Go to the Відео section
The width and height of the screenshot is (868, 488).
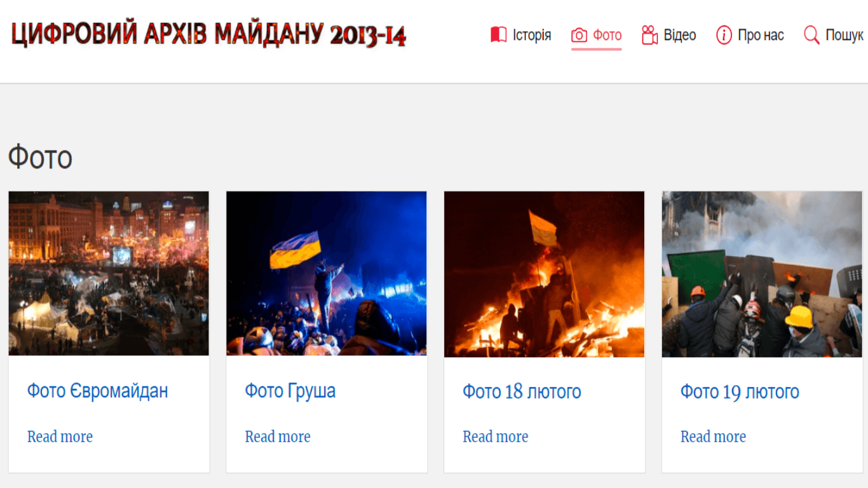pos(680,35)
